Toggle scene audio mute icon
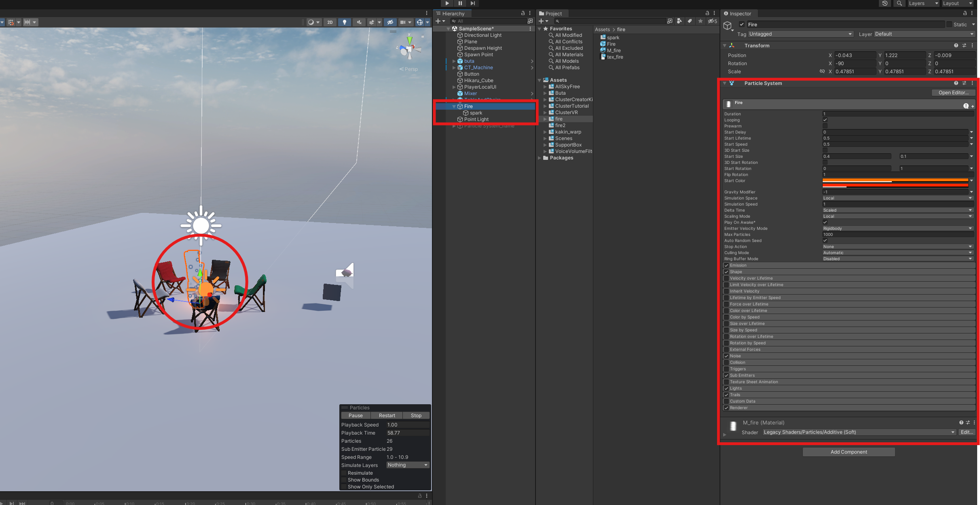980x505 pixels. click(x=359, y=22)
